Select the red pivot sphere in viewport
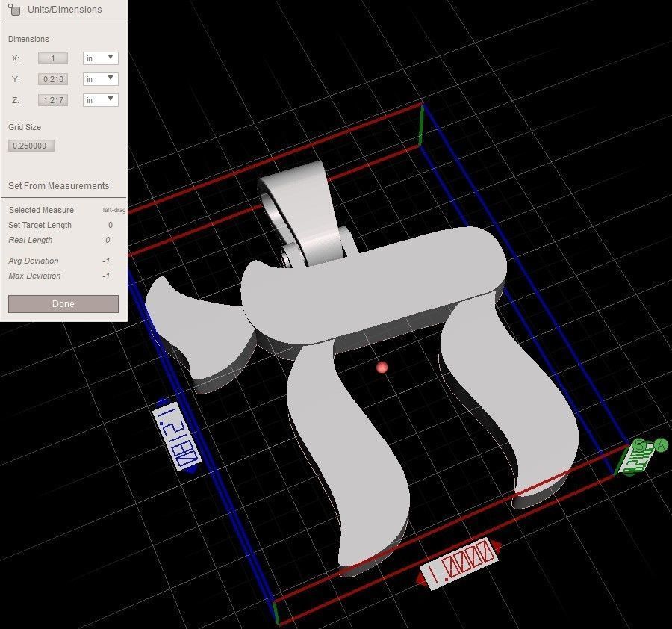The width and height of the screenshot is (672, 629). tap(382, 368)
